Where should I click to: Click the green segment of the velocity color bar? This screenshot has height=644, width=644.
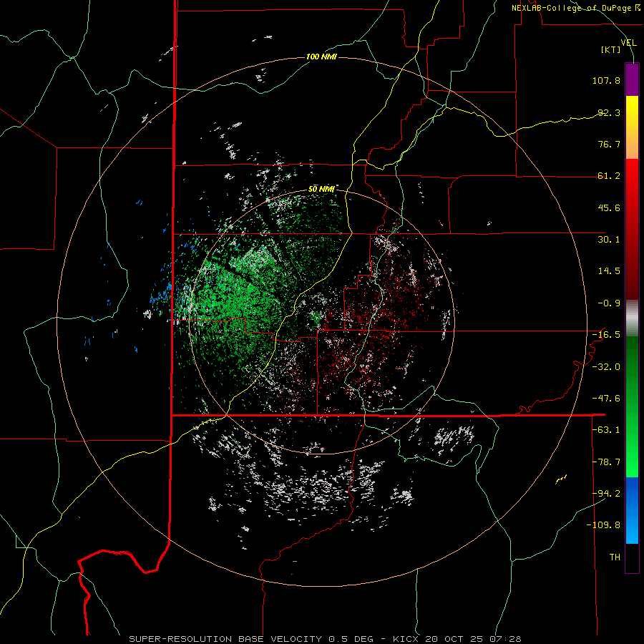[632, 406]
